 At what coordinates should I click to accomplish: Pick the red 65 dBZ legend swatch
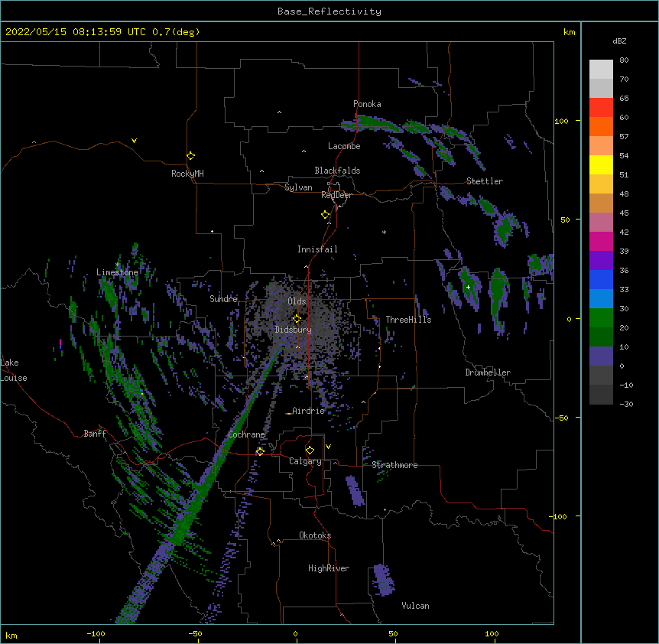tap(601, 107)
